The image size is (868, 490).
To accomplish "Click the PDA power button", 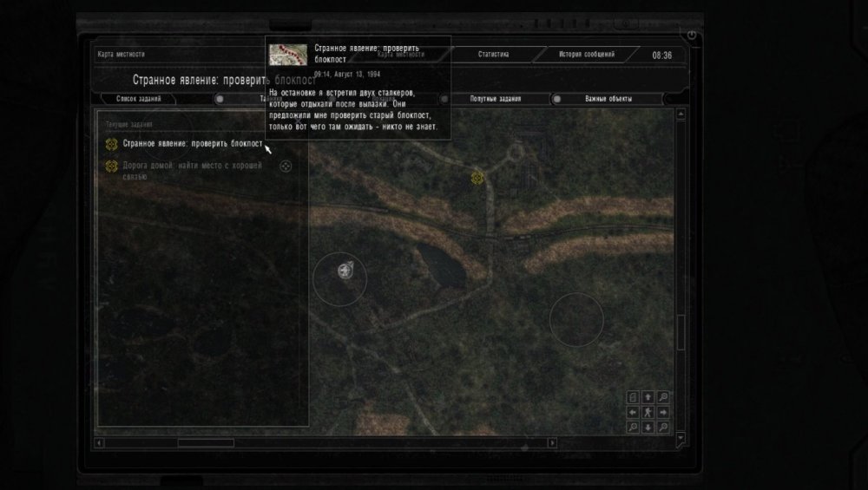I will [692, 35].
